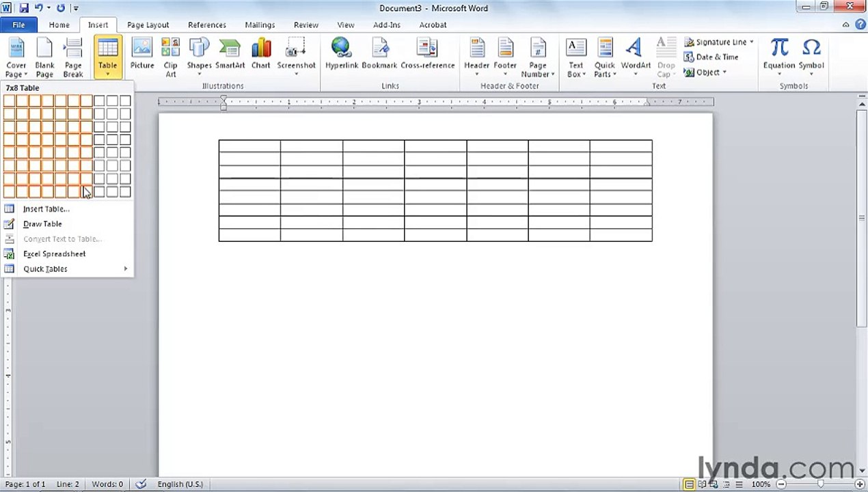Choose Excel Spreadsheet option
The width and height of the screenshot is (868, 492).
point(67,254)
